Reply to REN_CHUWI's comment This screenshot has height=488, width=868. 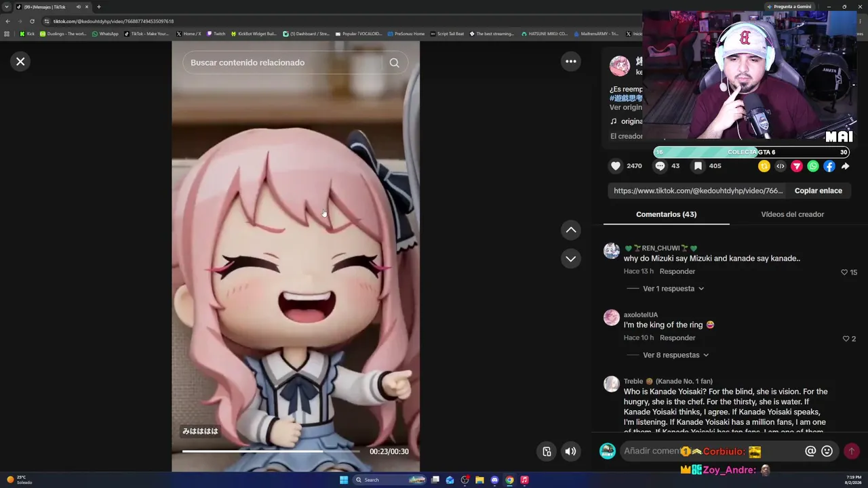(677, 272)
